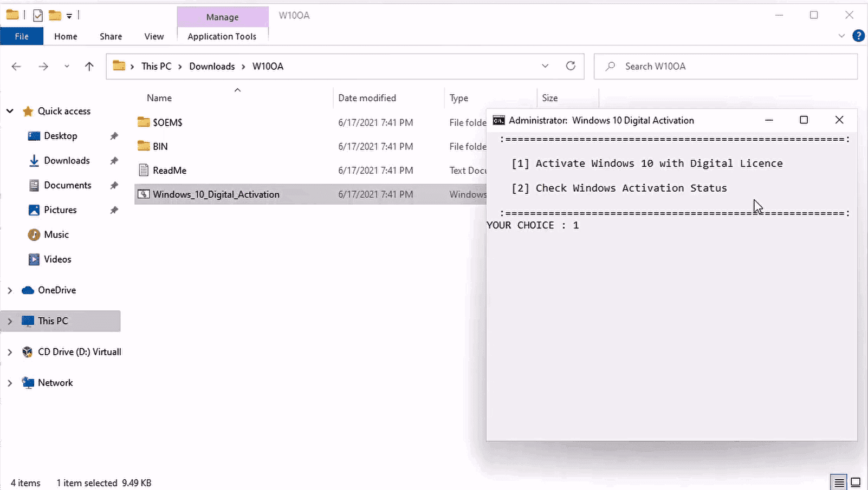Open Pictures in navigation pane

coord(60,210)
